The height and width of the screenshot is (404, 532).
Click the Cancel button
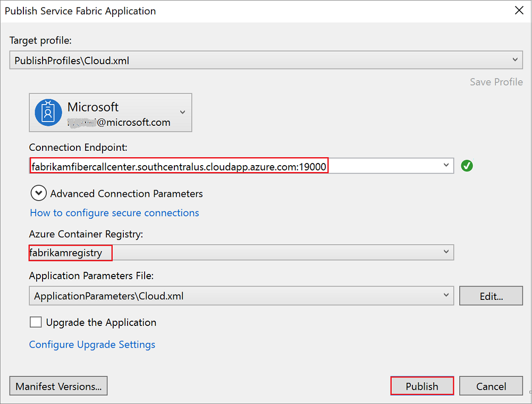pyautogui.click(x=491, y=386)
